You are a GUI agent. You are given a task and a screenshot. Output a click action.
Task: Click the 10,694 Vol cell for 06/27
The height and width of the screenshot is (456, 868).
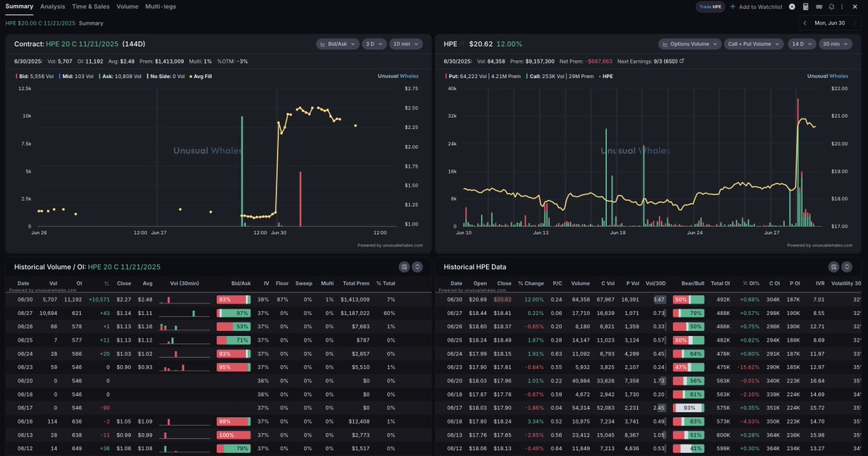(50, 313)
